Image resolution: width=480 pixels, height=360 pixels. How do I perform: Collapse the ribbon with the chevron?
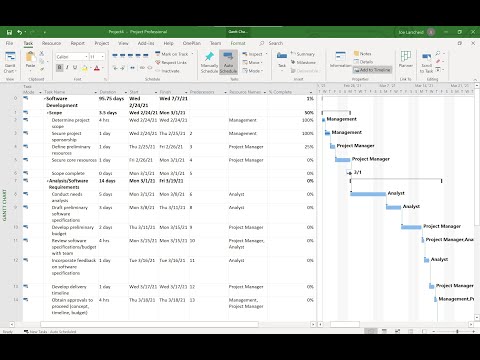[x=475, y=80]
